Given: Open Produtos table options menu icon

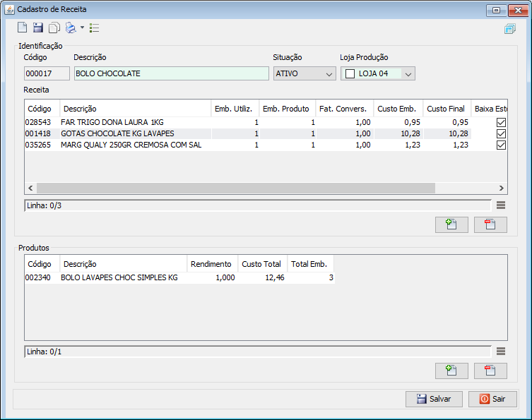Looking at the screenshot, I should click(501, 352).
